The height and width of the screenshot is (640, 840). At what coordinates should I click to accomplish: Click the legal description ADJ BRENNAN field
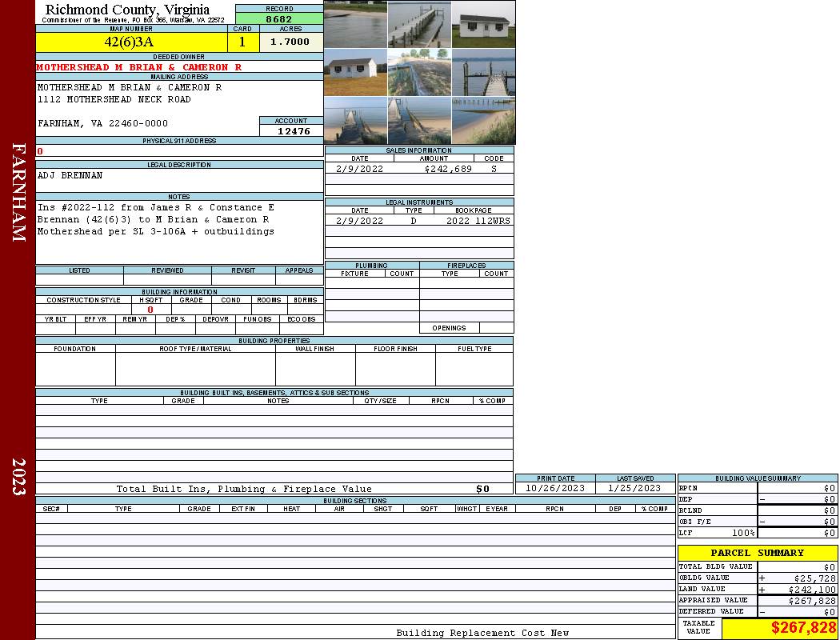(x=179, y=179)
